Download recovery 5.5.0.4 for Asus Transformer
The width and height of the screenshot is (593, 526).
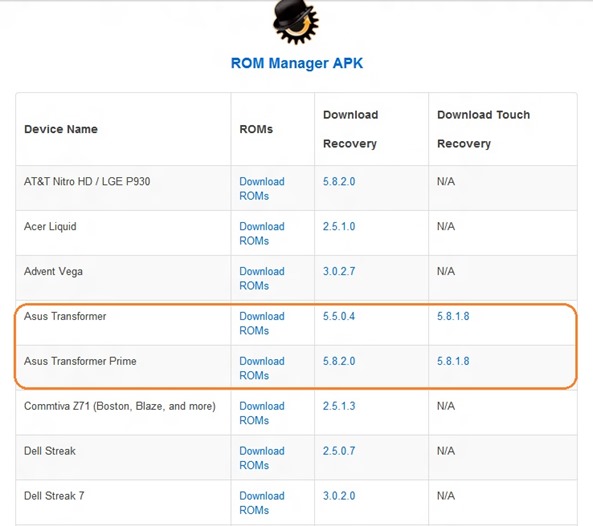coord(339,317)
